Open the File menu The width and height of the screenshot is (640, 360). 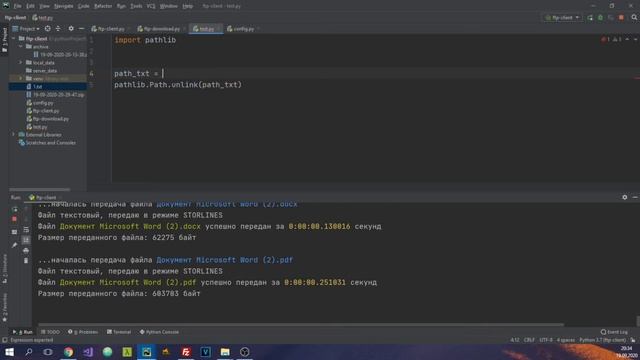coord(17,6)
